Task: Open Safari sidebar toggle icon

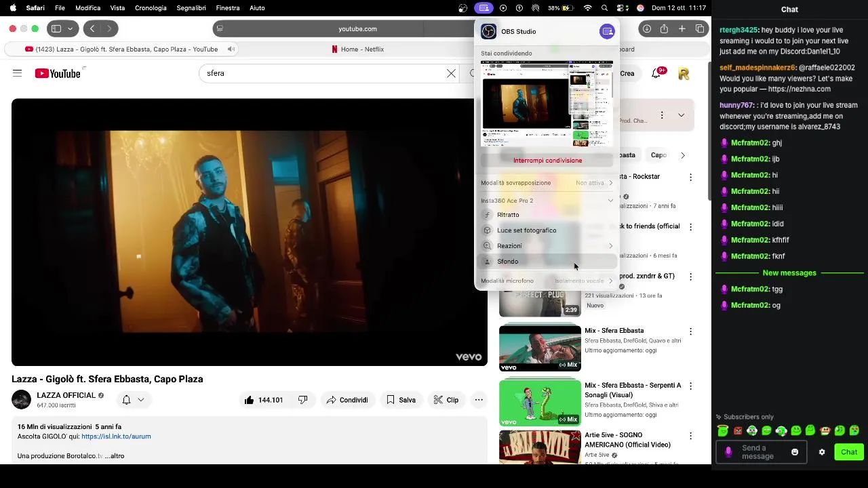Action: click(56, 28)
